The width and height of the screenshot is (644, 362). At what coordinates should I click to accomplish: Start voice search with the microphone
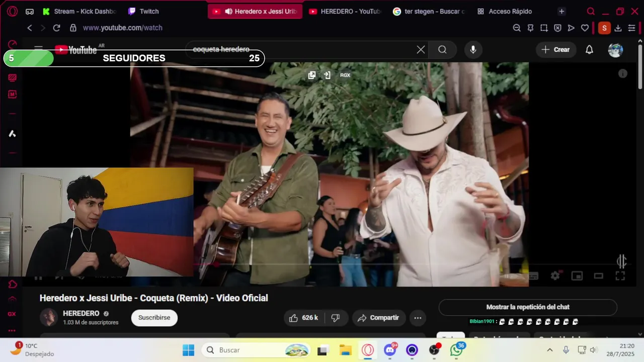[x=473, y=49]
